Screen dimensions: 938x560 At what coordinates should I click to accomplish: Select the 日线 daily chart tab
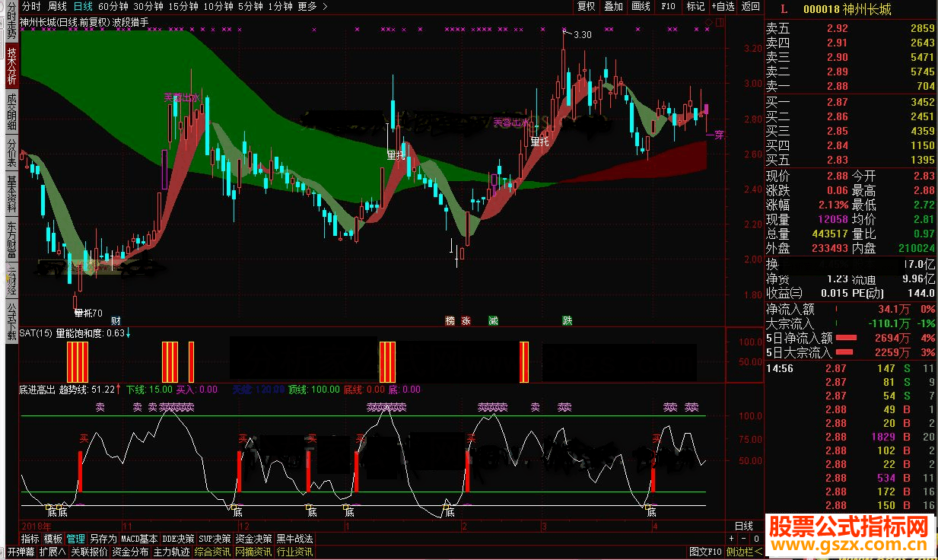83,6
